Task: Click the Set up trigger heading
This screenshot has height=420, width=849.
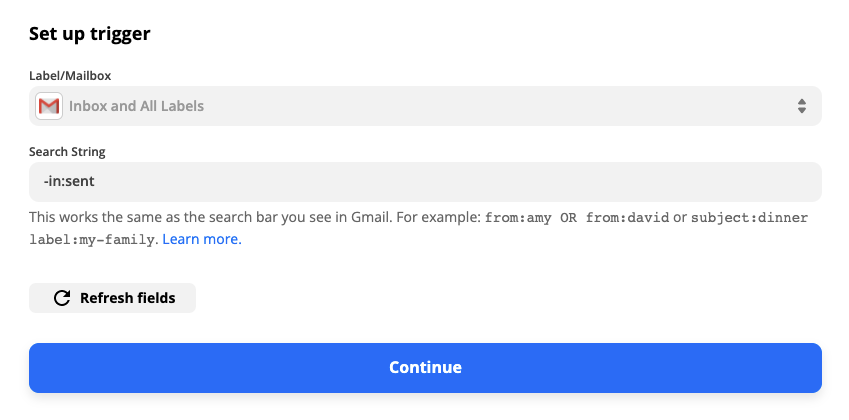Action: point(89,34)
